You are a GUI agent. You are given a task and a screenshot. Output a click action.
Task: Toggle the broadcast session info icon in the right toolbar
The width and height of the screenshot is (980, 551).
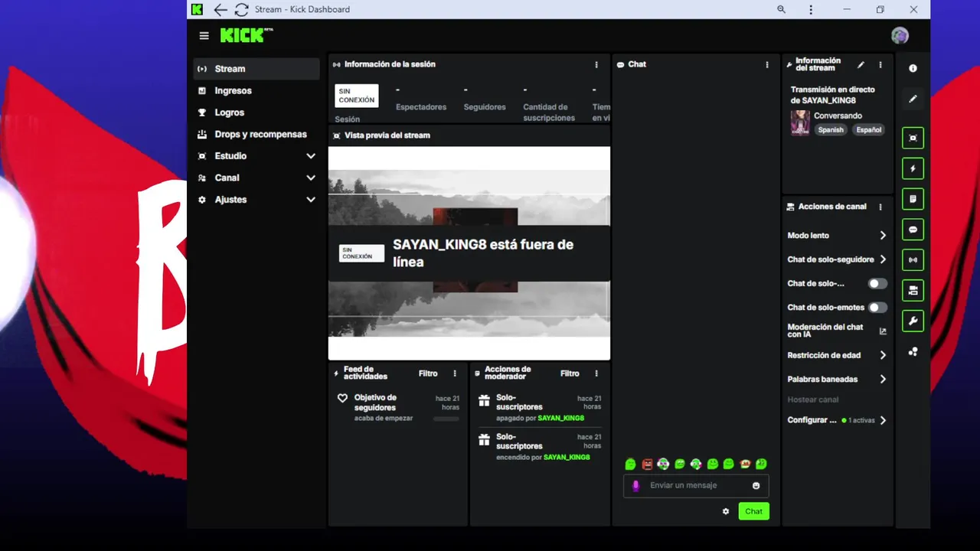point(913,260)
